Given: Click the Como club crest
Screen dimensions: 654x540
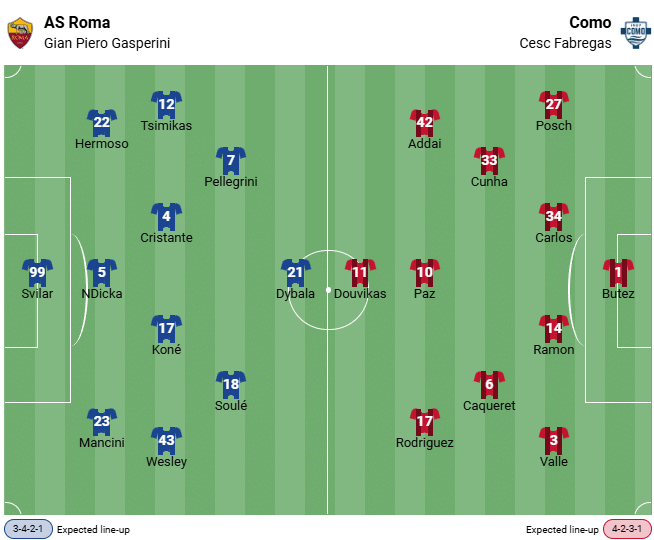Looking at the screenshot, I should pos(634,32).
